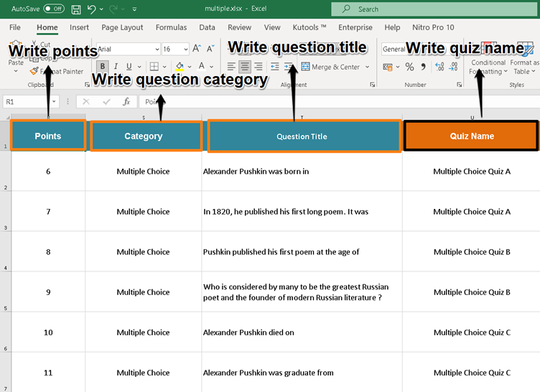The image size is (540, 392).
Task: Click the Undo arrow icon
Action: [91, 9]
